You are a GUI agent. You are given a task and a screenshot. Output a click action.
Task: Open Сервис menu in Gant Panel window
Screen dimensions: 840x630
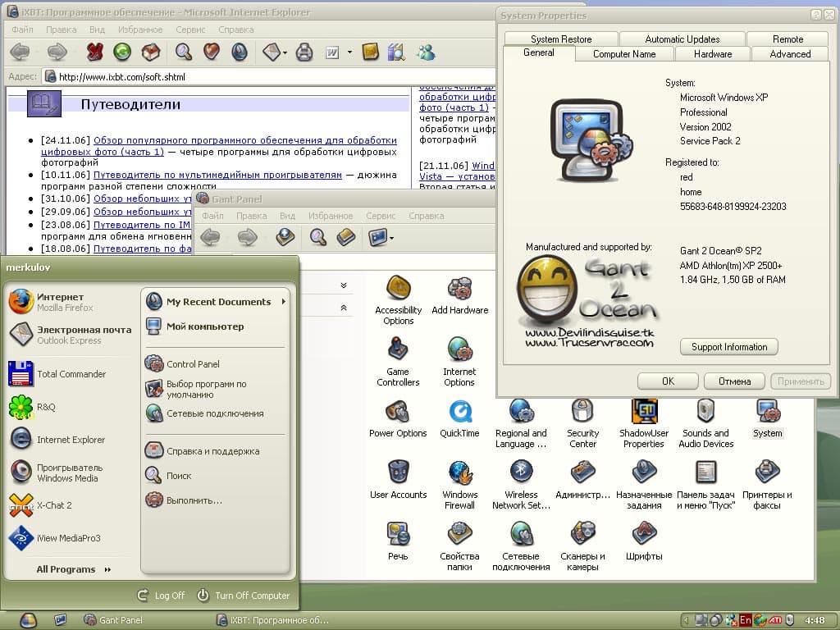(x=381, y=216)
